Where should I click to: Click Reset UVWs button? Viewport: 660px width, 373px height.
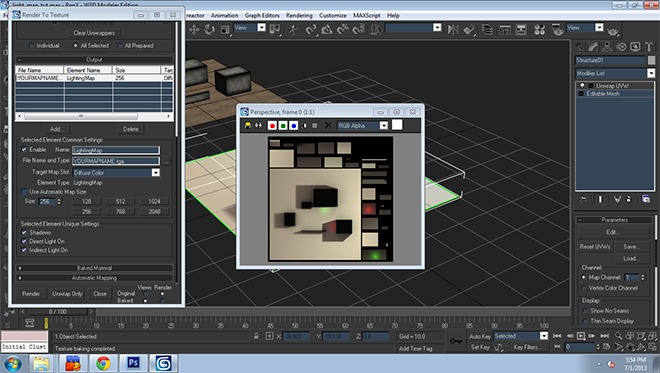[x=595, y=247]
